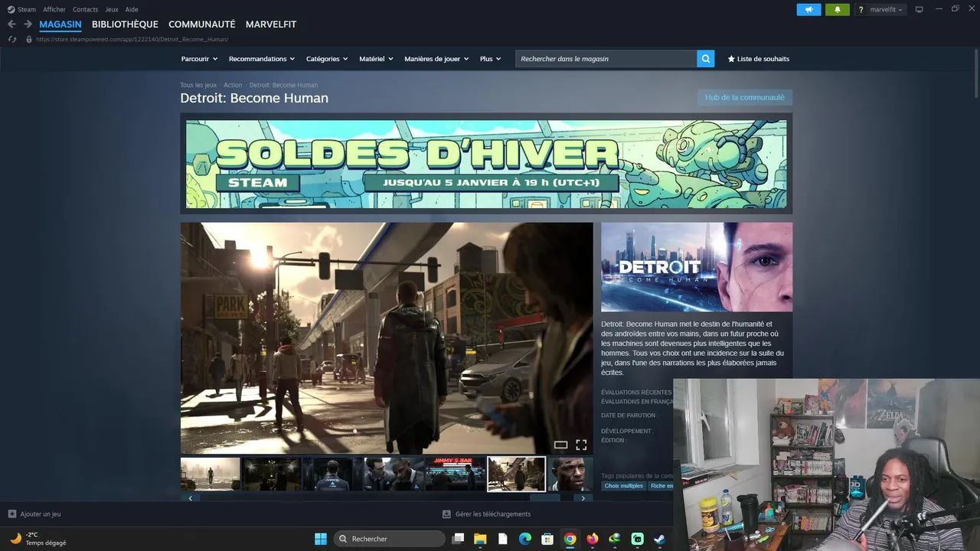Viewport: 980px width, 551px height.
Task: Open the MARVELFIT profile tab
Action: [x=271, y=24]
